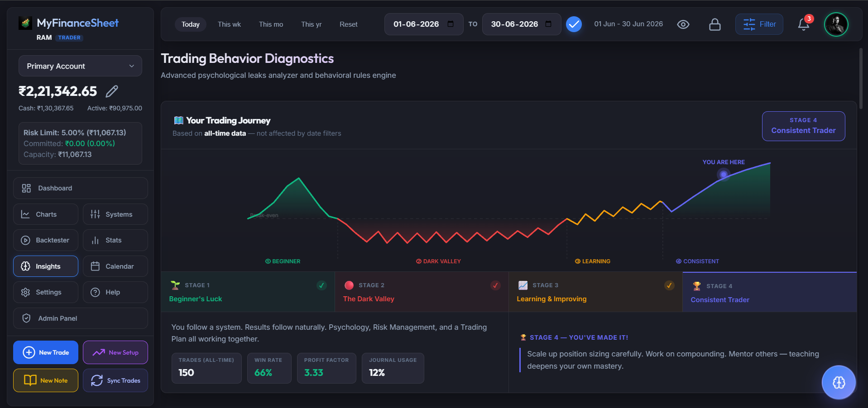Screen dimensions: 868x408
Task: Click the CONSISTENT chart label
Action: 697,261
